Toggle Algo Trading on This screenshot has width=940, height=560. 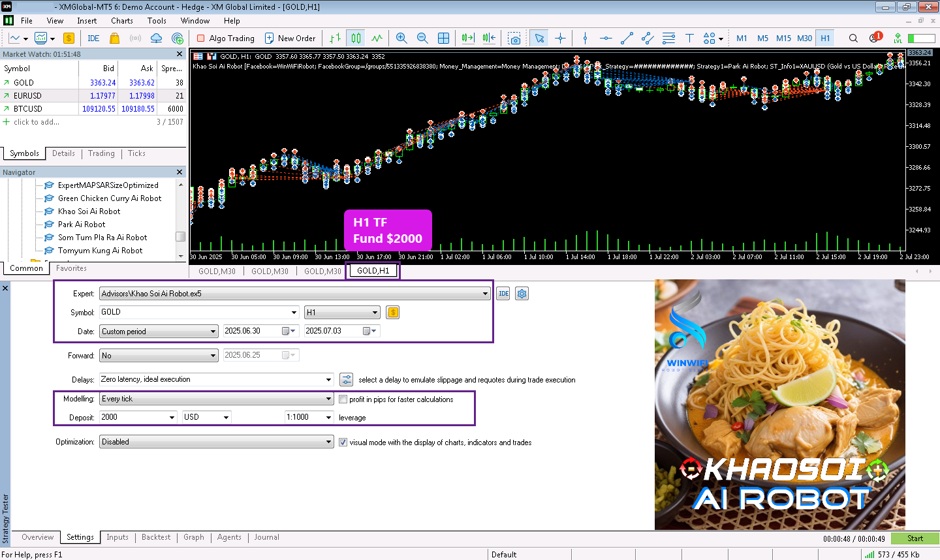tap(226, 38)
